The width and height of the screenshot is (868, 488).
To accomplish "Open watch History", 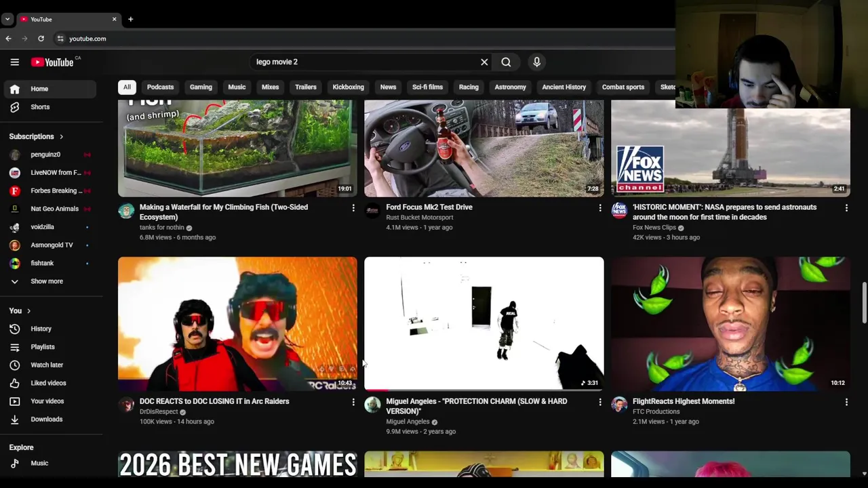I will point(49,329).
